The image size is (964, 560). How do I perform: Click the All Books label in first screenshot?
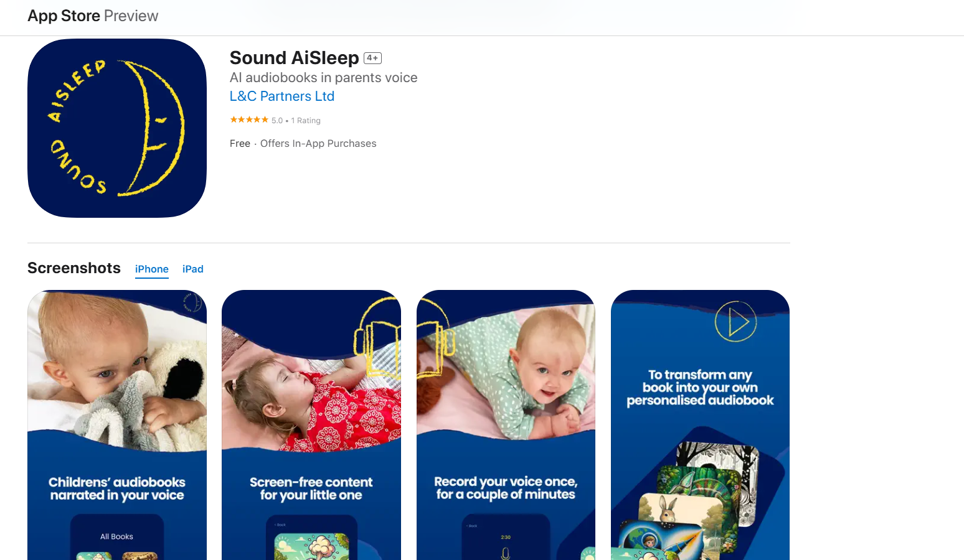(x=117, y=536)
